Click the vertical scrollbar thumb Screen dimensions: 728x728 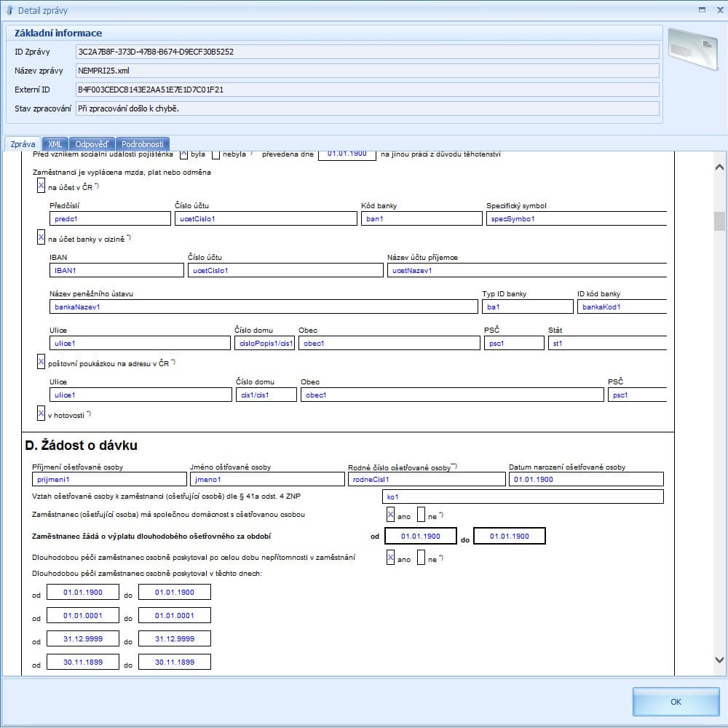coord(719,221)
